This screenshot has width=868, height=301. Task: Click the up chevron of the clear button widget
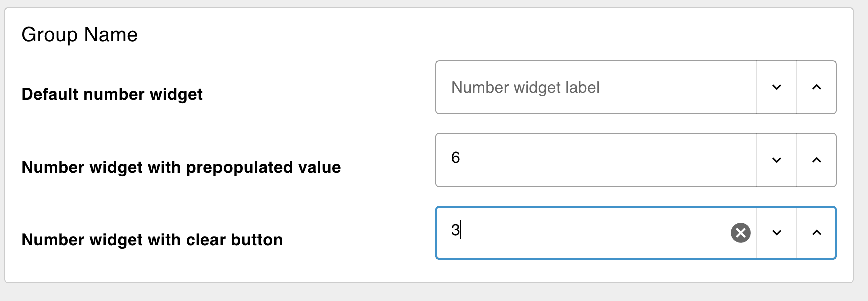point(817,232)
